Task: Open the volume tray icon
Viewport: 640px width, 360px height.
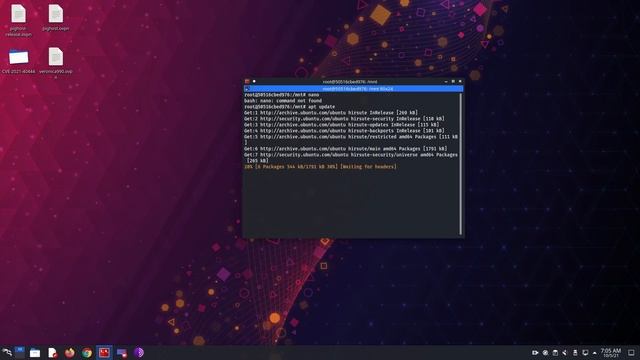Action: click(565, 353)
